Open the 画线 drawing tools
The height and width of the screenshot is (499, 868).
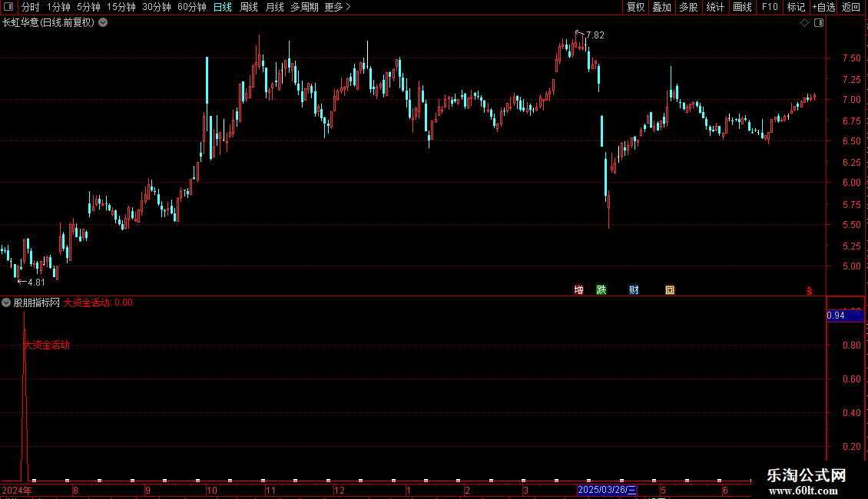pos(742,7)
